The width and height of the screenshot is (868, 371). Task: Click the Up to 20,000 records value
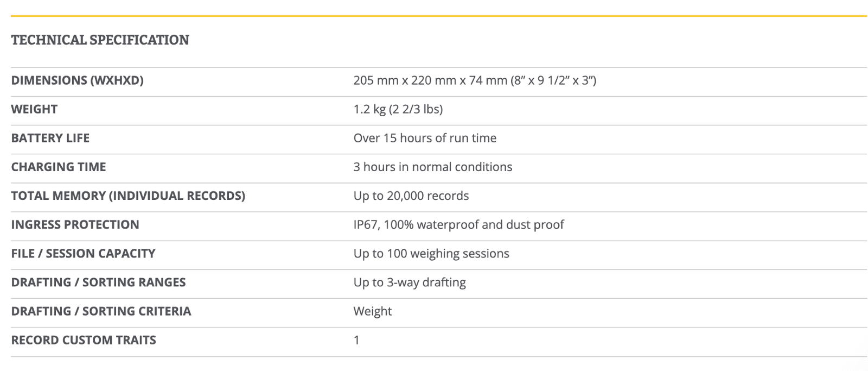[411, 196]
